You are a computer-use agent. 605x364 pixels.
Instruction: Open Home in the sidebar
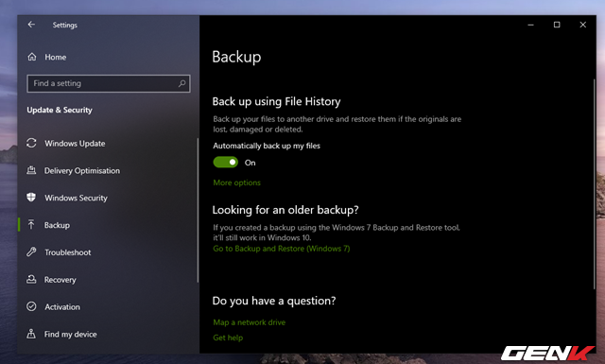(55, 57)
